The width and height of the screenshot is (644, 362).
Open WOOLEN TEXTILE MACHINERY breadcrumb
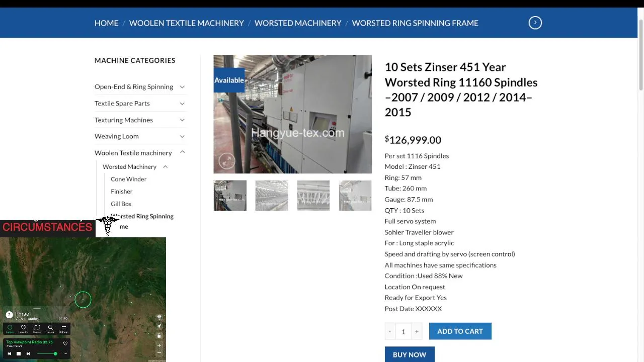coord(186,23)
